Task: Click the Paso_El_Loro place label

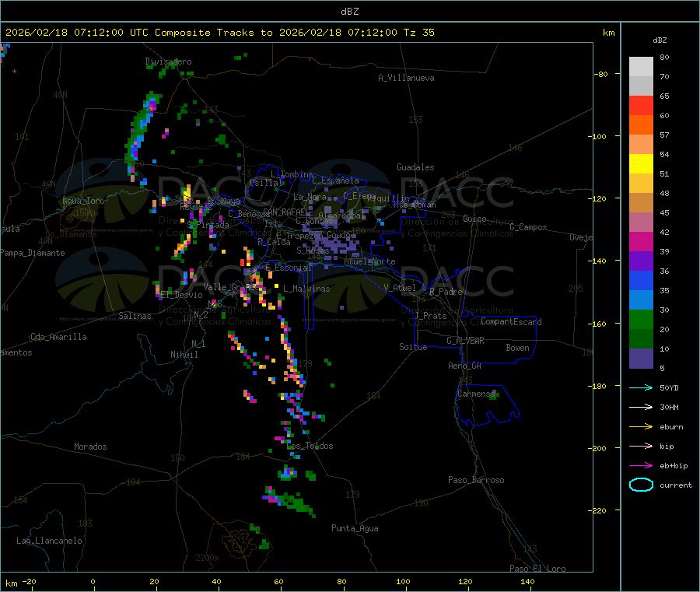Action: (x=538, y=569)
